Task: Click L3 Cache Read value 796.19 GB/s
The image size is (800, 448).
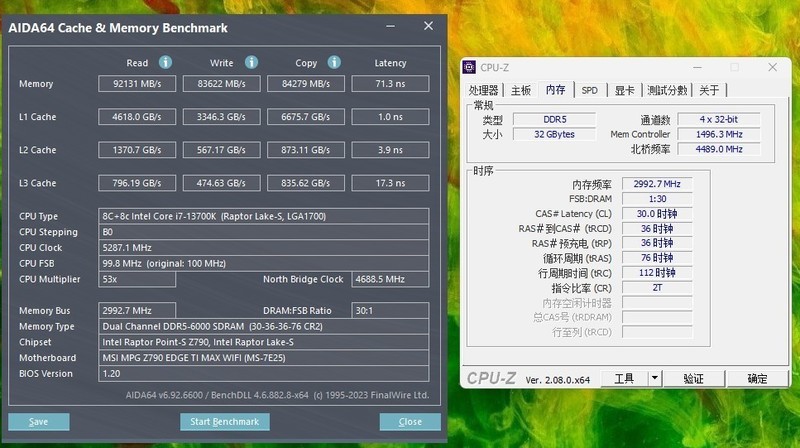Action: (137, 183)
